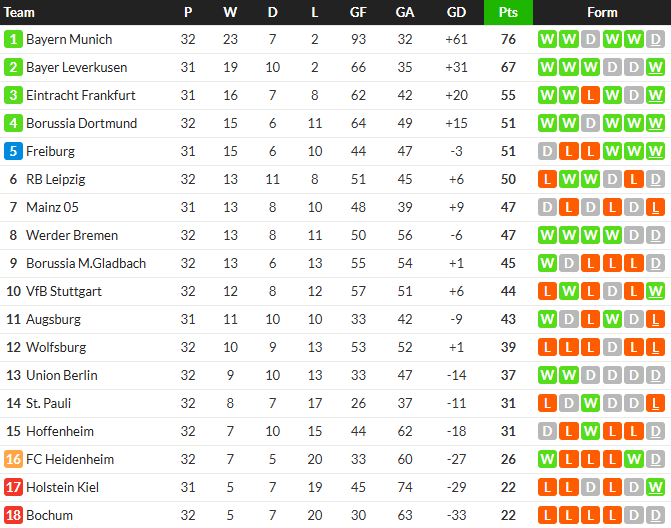This screenshot has width=671, height=528.
Task: Click St. Pauli's green W form icon
Action: click(591, 403)
